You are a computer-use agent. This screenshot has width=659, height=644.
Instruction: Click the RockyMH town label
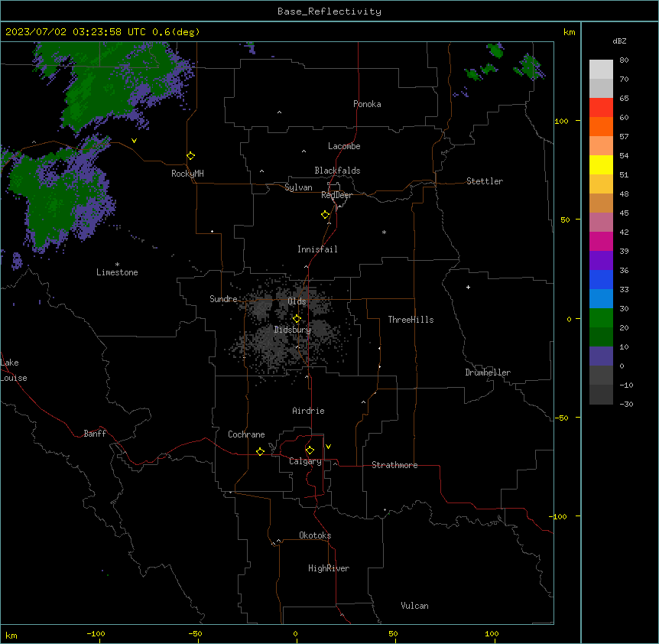[187, 174]
